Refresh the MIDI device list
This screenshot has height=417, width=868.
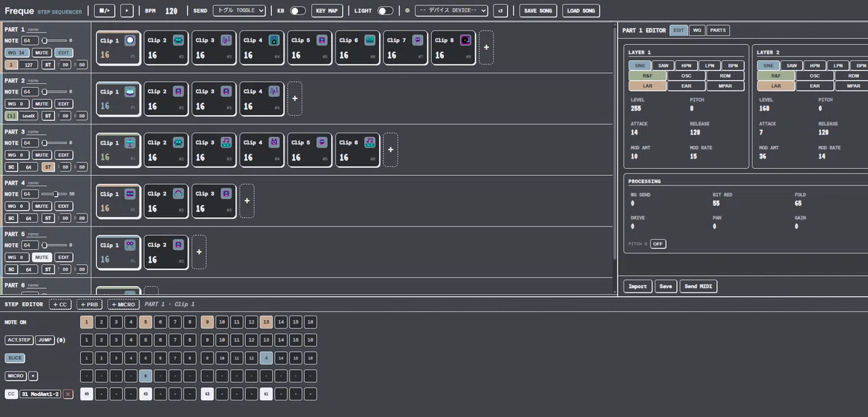click(x=501, y=11)
